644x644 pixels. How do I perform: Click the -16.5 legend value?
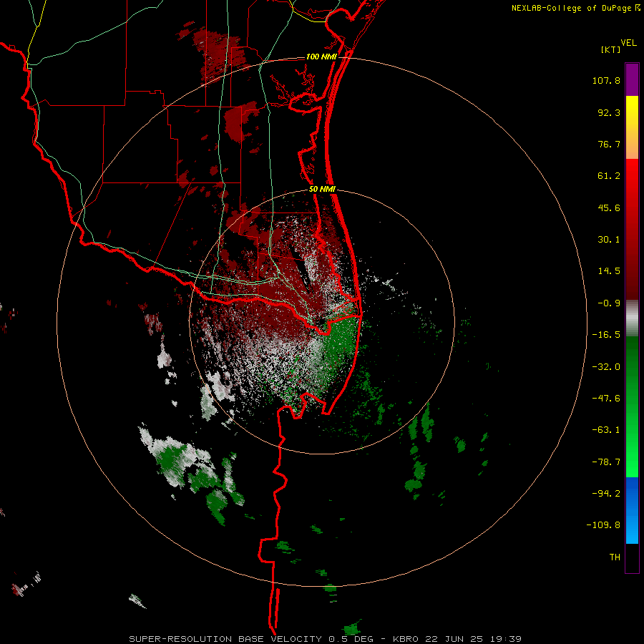click(x=606, y=335)
